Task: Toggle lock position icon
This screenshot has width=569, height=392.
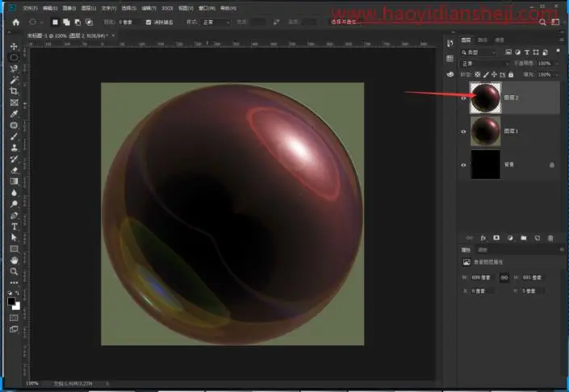Action: pos(494,74)
